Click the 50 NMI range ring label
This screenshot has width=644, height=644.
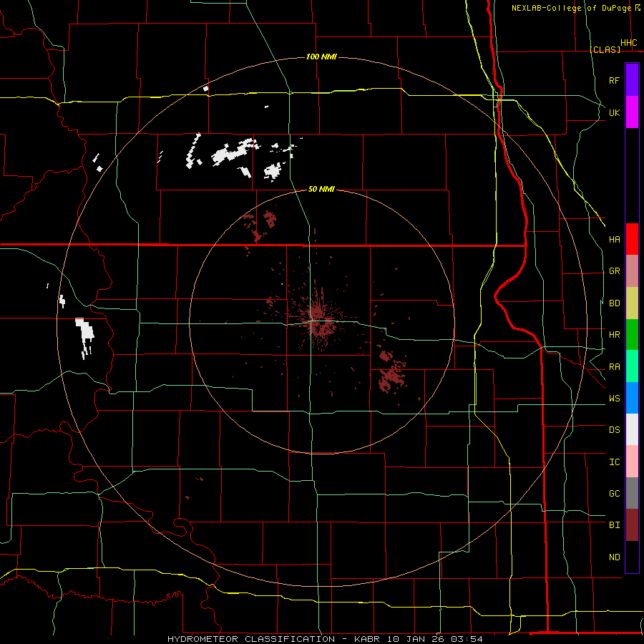[x=321, y=189]
